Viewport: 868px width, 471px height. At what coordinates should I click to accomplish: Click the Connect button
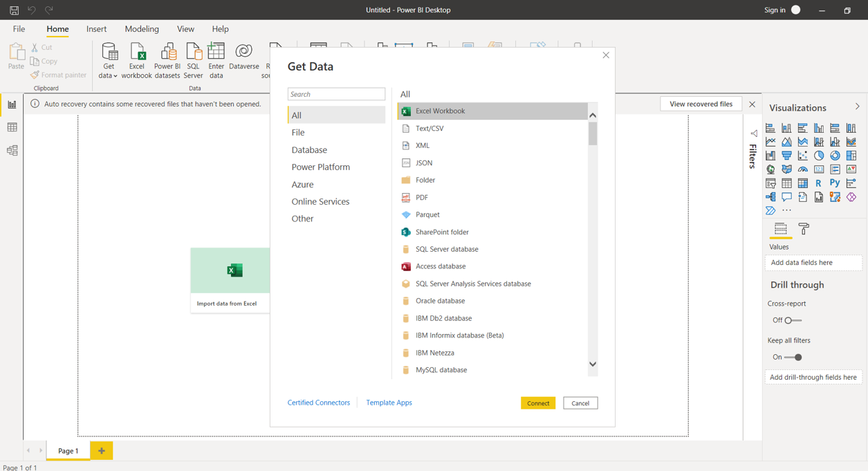click(x=538, y=403)
